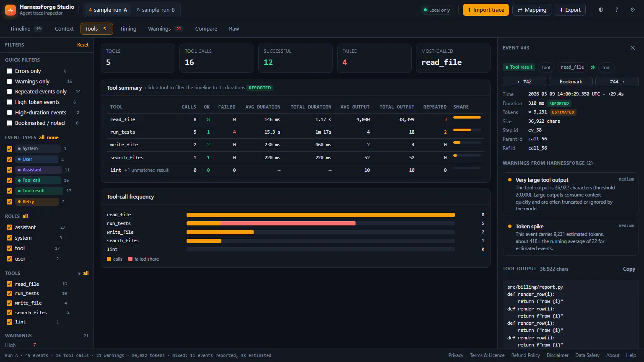644x362 pixels.
Task: Enable the Warnings only filter
Action: [x=9, y=82]
